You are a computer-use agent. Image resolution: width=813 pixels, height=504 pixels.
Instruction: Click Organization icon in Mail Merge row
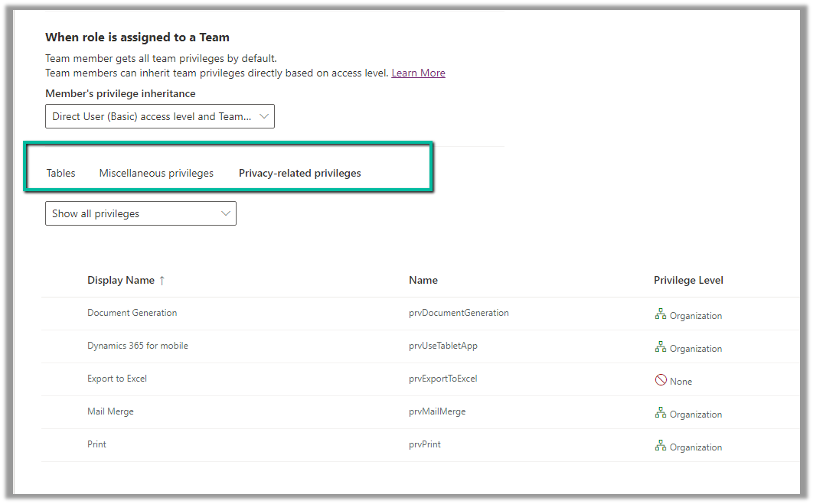pos(661,413)
